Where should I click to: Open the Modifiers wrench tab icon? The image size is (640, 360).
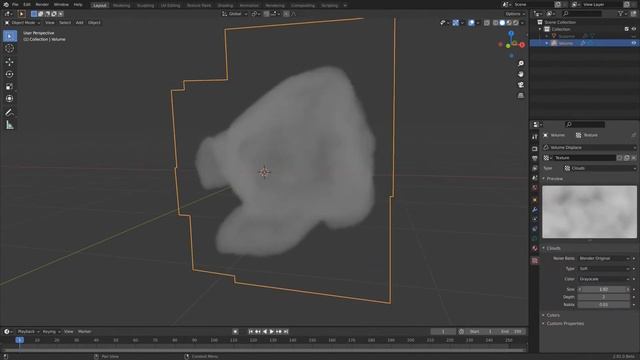click(535, 210)
